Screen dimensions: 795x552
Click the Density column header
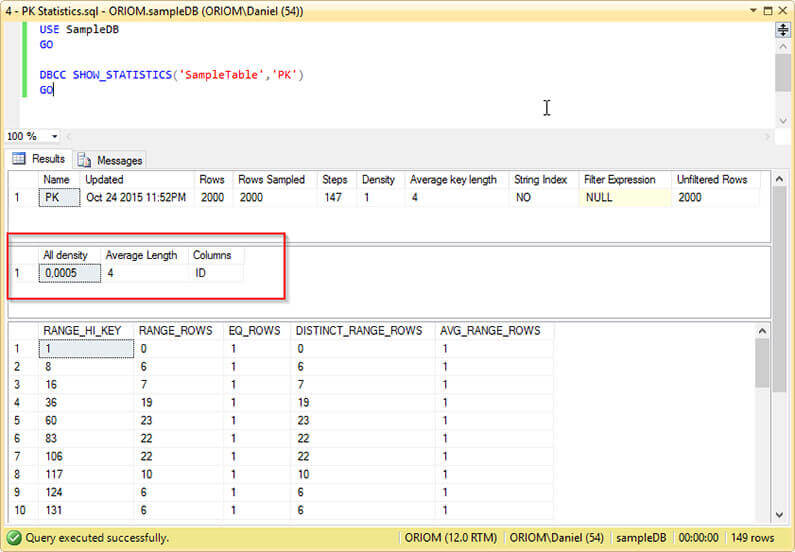coord(378,179)
